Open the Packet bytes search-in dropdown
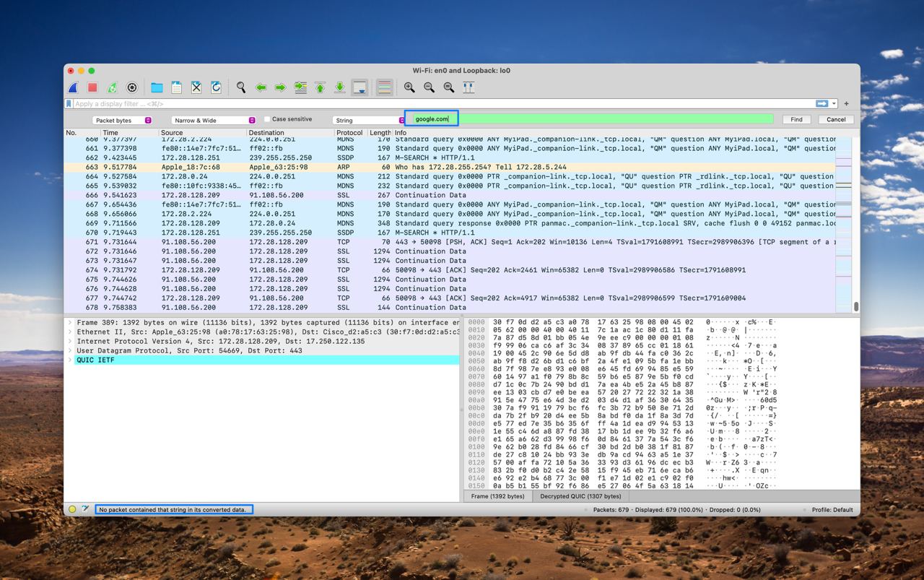Screen dimensions: 924x580 pyautogui.click(x=122, y=120)
